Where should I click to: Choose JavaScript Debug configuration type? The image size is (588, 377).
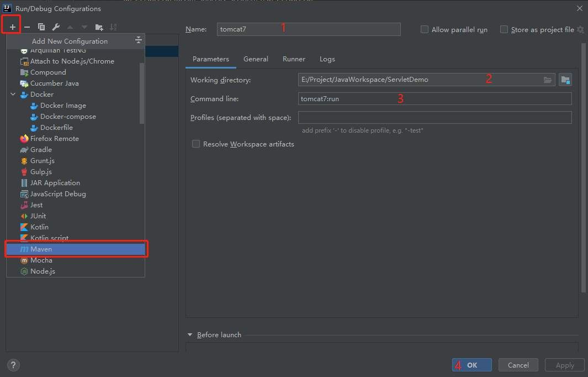click(x=76, y=194)
